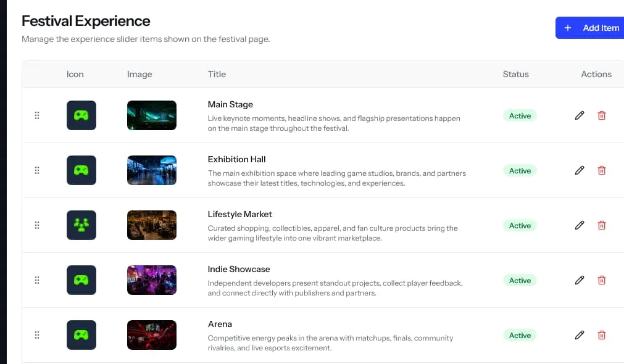Click the Active status badge for Main Stage
The image size is (624, 364).
point(520,116)
